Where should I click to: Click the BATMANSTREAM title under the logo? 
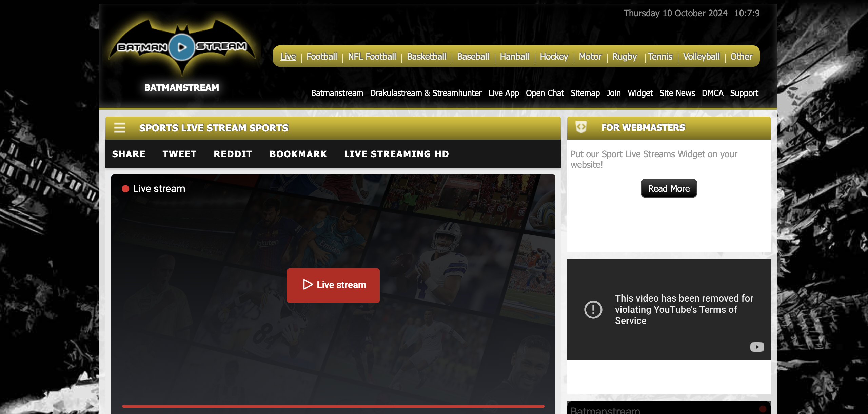pos(182,88)
